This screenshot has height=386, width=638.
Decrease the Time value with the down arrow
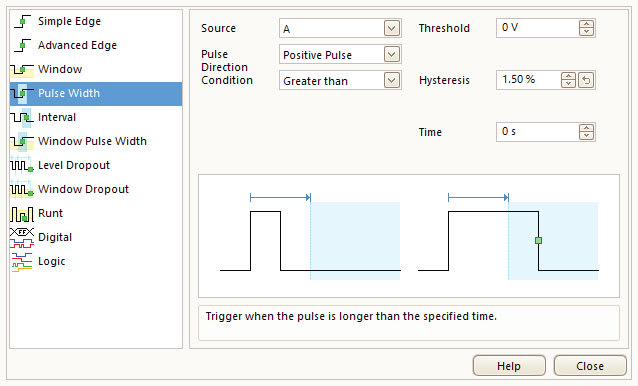(586, 136)
